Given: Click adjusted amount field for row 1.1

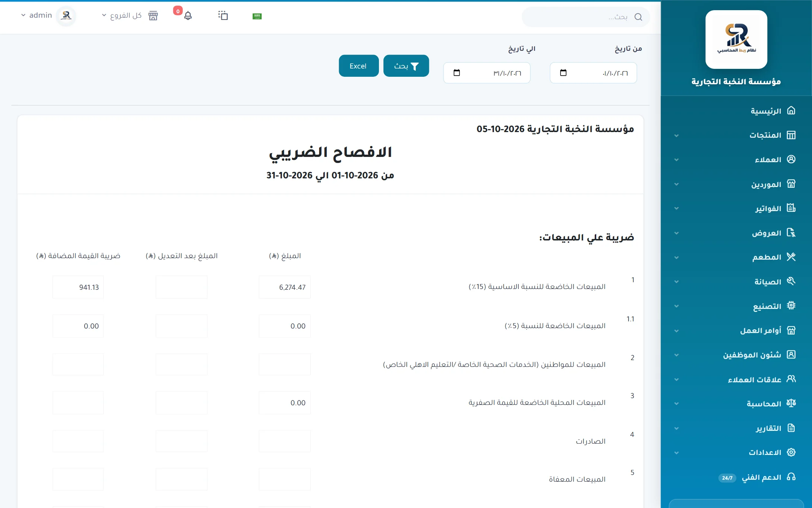Looking at the screenshot, I should coord(182,326).
